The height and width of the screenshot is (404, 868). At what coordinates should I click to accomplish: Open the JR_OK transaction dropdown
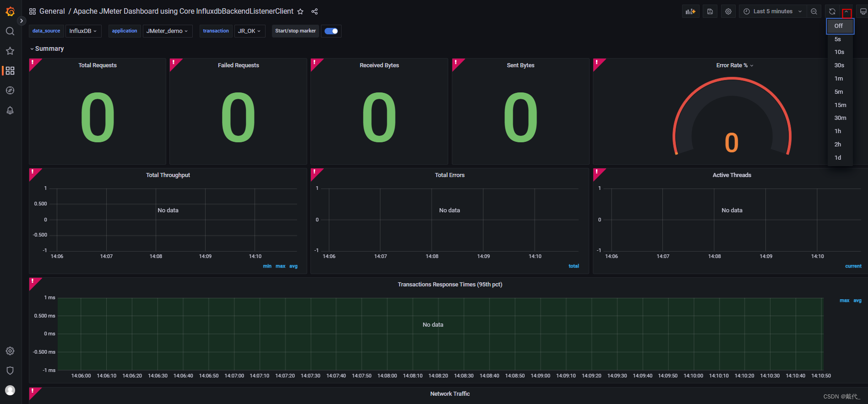click(x=250, y=31)
